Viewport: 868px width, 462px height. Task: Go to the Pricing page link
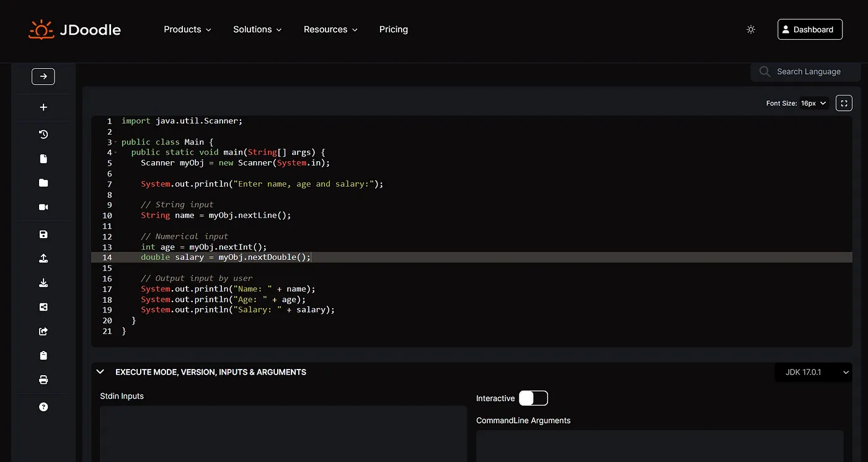(394, 30)
